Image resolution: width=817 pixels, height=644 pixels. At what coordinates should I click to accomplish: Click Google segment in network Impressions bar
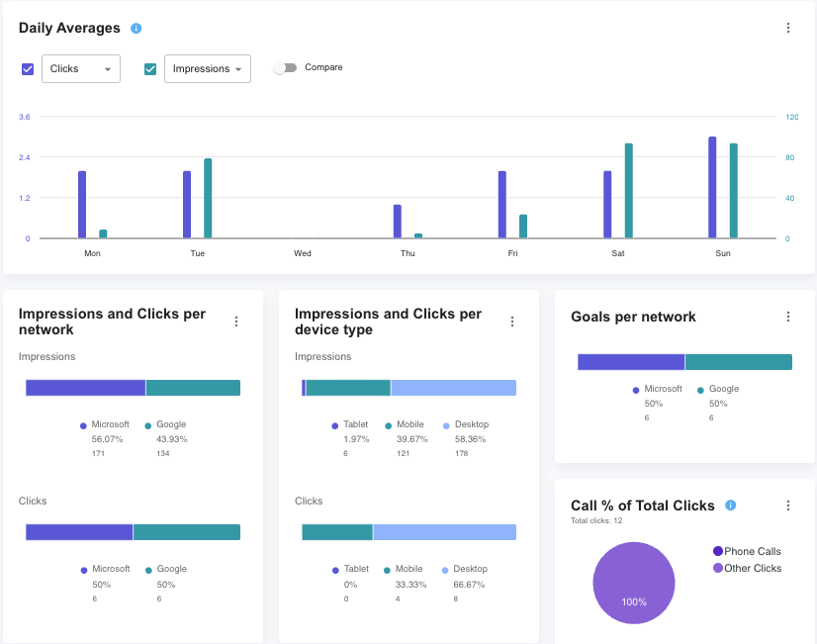tap(193, 388)
